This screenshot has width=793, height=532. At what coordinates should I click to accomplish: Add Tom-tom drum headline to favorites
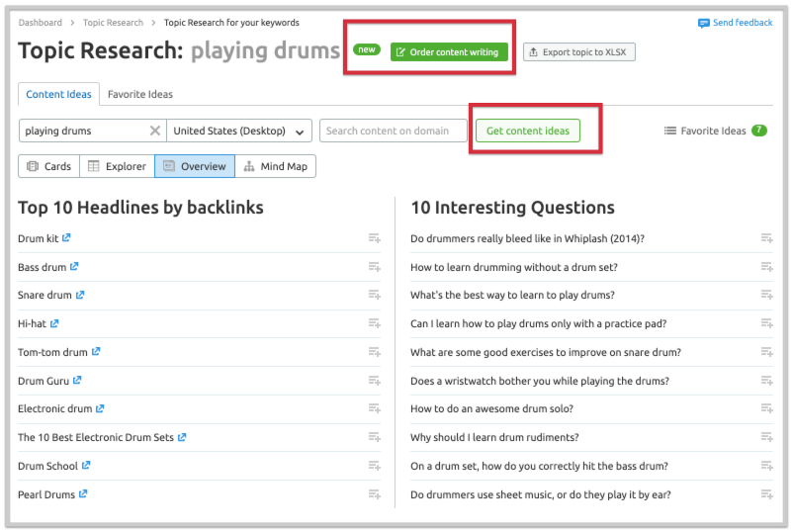tap(374, 352)
